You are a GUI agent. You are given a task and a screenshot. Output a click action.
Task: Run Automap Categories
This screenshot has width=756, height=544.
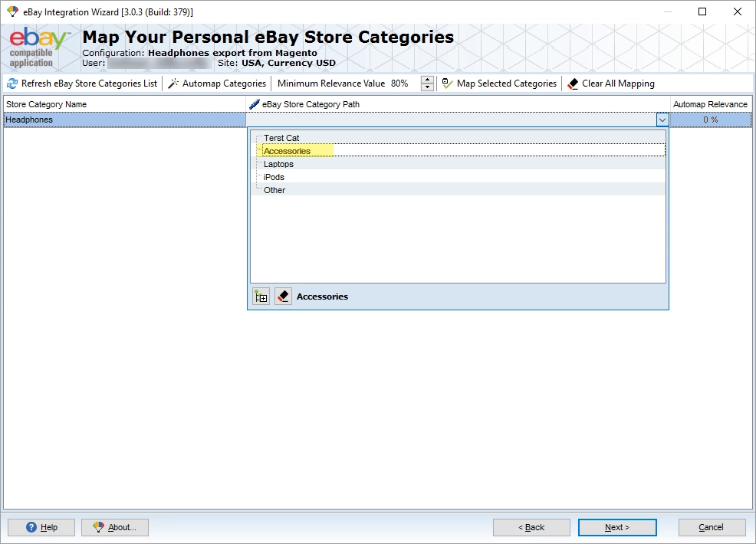pyautogui.click(x=217, y=84)
